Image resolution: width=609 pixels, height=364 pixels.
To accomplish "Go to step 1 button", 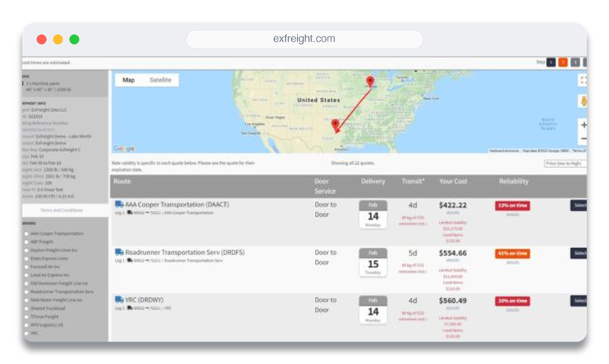I will click(x=551, y=62).
